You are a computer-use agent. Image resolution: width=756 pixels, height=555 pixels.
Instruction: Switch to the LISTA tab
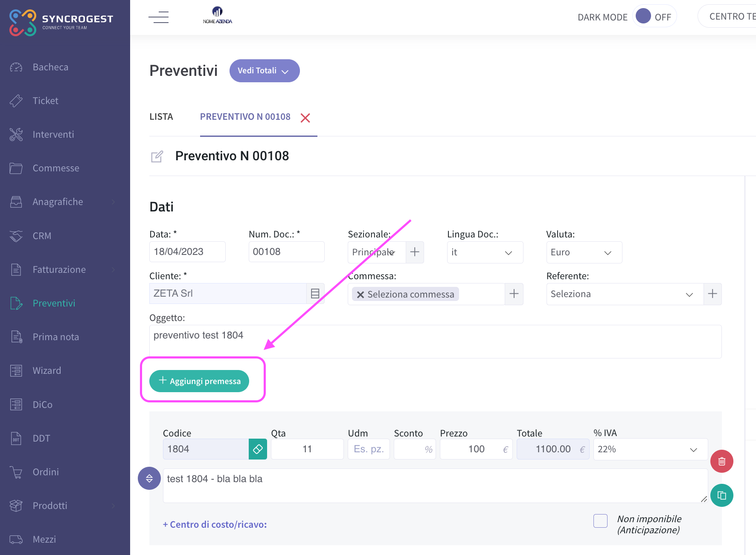161,117
